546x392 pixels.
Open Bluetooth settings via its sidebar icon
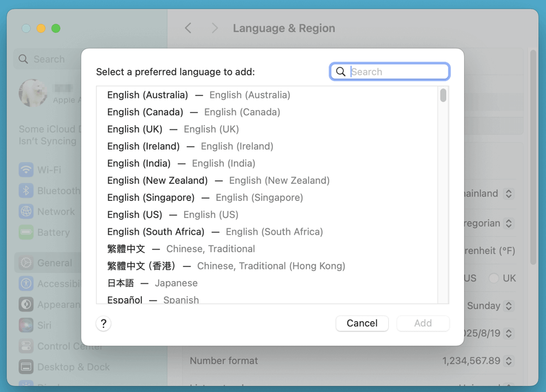pyautogui.click(x=26, y=191)
